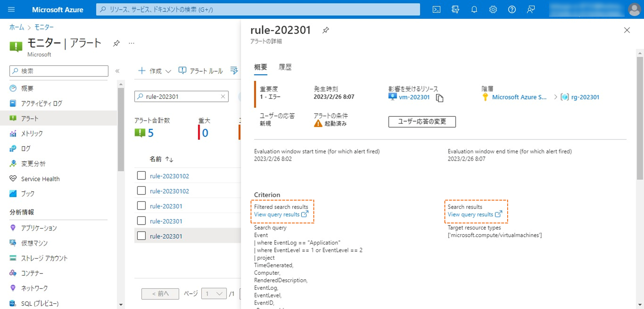Open the rg-202301 resource group link

coord(585,97)
